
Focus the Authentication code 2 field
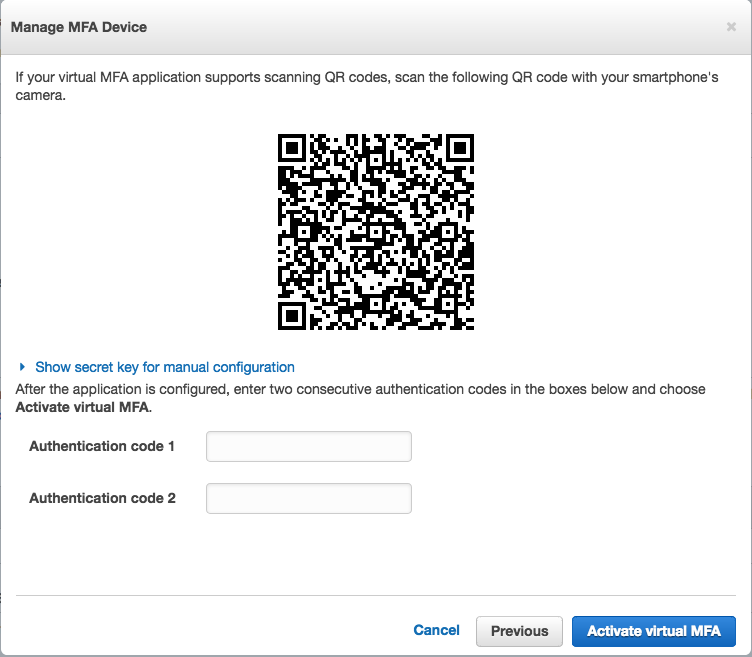(309, 498)
